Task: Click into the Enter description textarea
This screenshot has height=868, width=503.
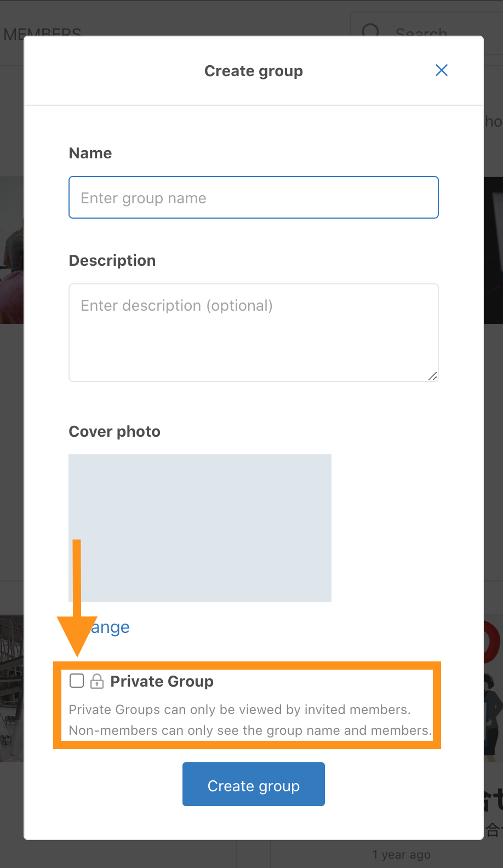Action: pos(254,332)
